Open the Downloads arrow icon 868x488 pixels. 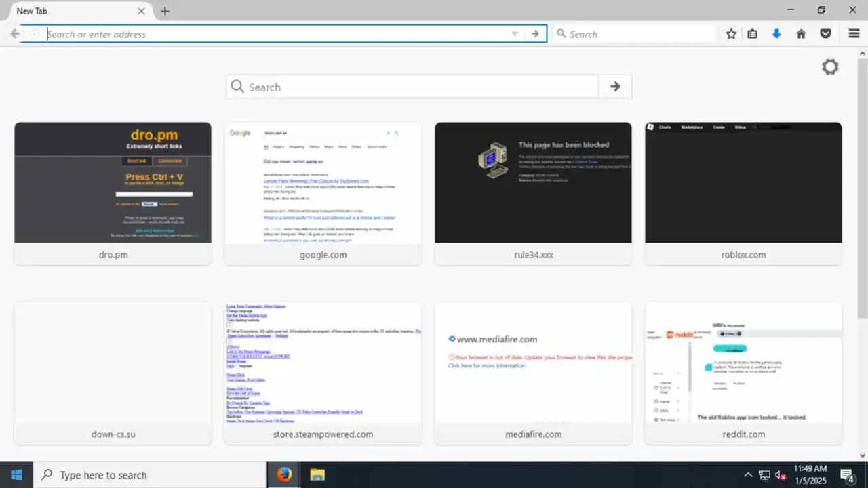click(x=777, y=34)
